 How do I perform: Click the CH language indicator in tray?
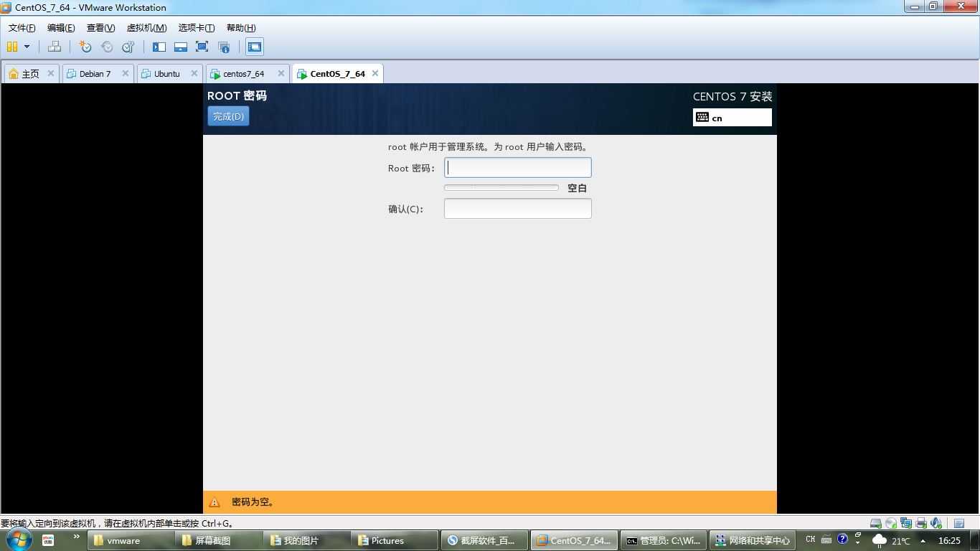(x=811, y=540)
